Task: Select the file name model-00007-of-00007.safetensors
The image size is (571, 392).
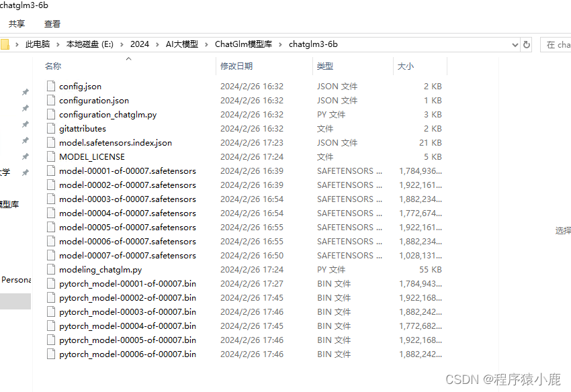Action: 128,256
